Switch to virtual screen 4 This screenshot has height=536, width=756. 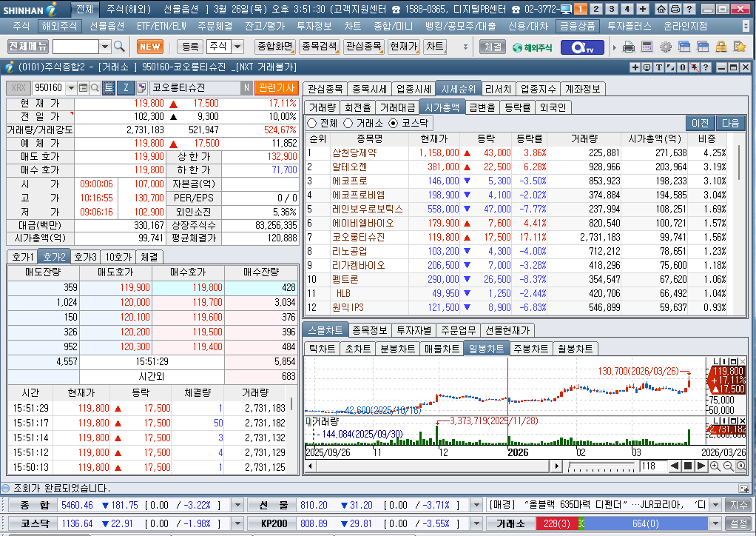click(x=627, y=9)
